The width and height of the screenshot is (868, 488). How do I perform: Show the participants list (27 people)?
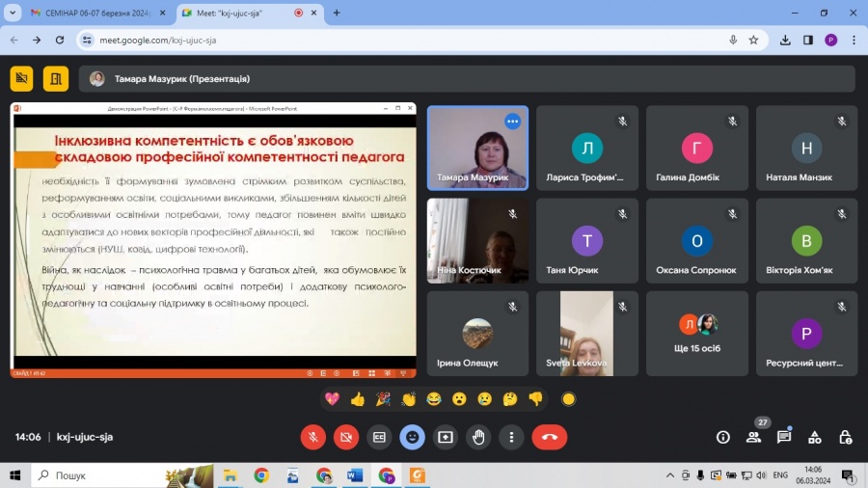pyautogui.click(x=753, y=437)
